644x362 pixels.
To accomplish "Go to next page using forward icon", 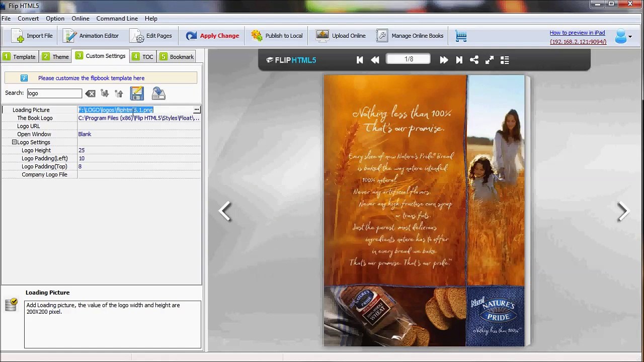I will point(443,60).
